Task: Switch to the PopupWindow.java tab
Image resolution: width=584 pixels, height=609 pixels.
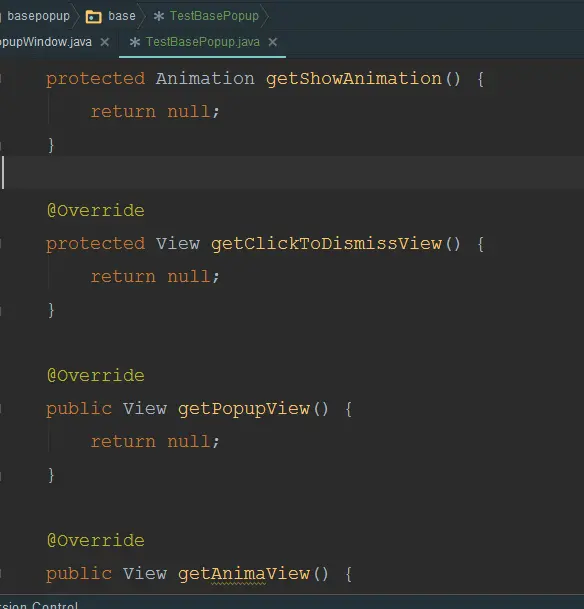Action: 46,42
